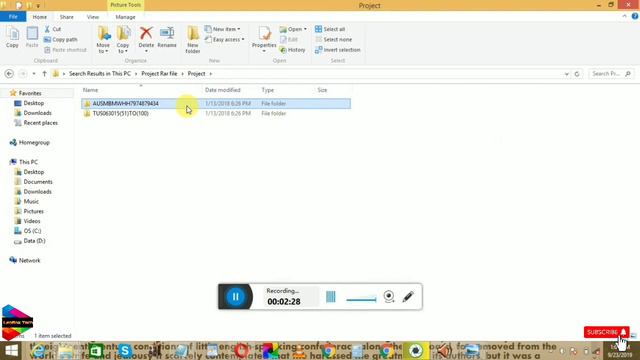This screenshot has height=360, width=640.
Task: Open the Easy access dropdown
Action: (224, 40)
